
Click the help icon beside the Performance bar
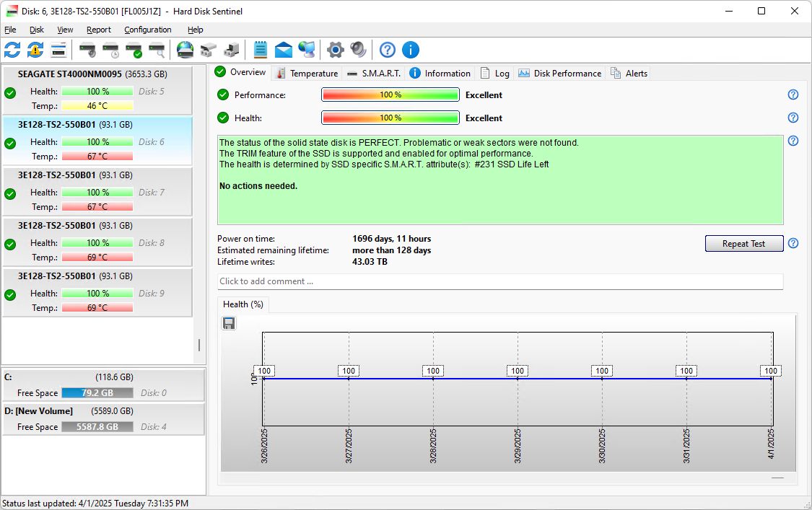(x=793, y=94)
